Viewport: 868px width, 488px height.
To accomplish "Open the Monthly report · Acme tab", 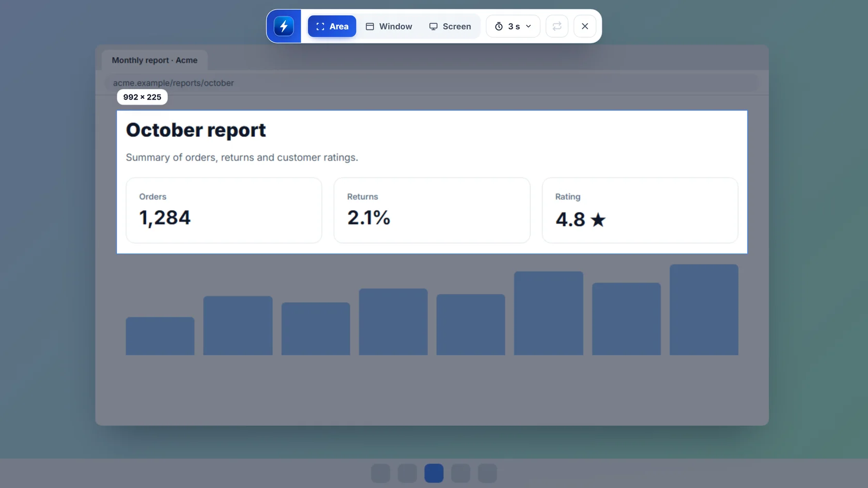I will pyautogui.click(x=154, y=60).
